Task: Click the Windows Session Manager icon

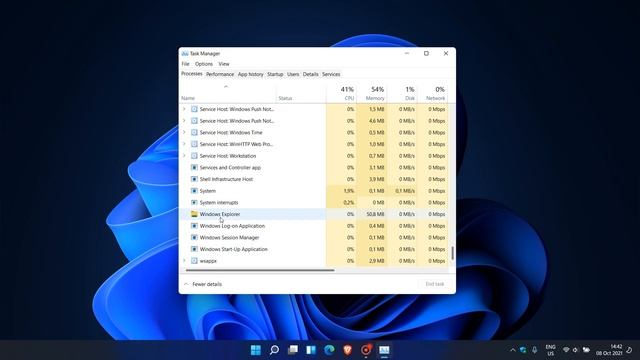Action: (x=194, y=238)
